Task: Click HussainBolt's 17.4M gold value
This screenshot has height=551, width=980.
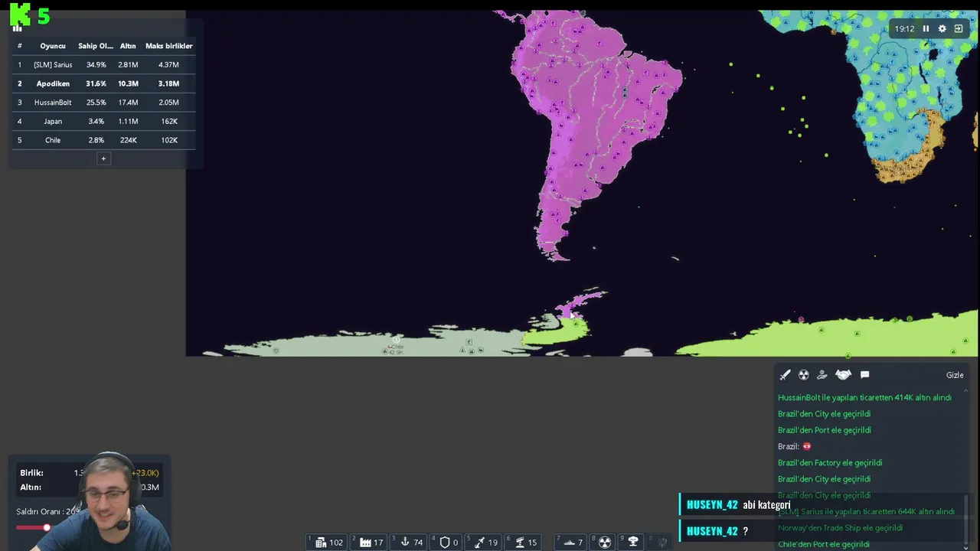Action: pos(128,103)
